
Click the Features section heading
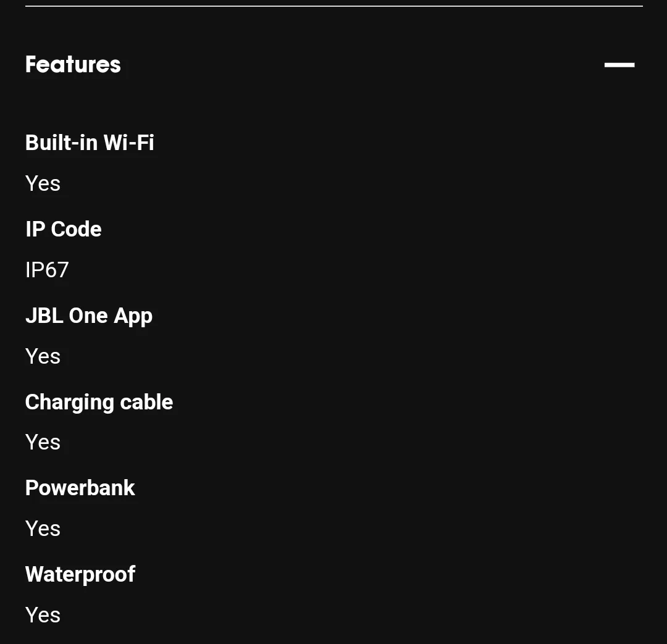point(73,65)
